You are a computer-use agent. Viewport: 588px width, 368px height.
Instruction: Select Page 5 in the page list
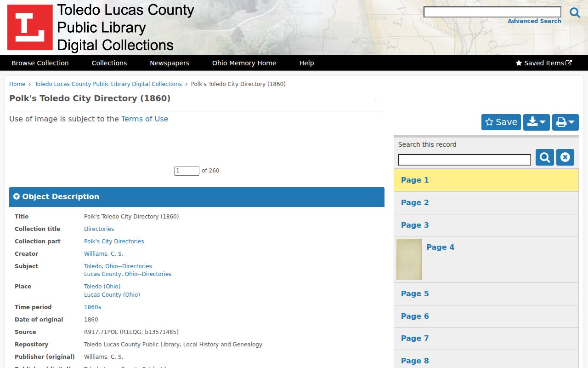[486, 293]
